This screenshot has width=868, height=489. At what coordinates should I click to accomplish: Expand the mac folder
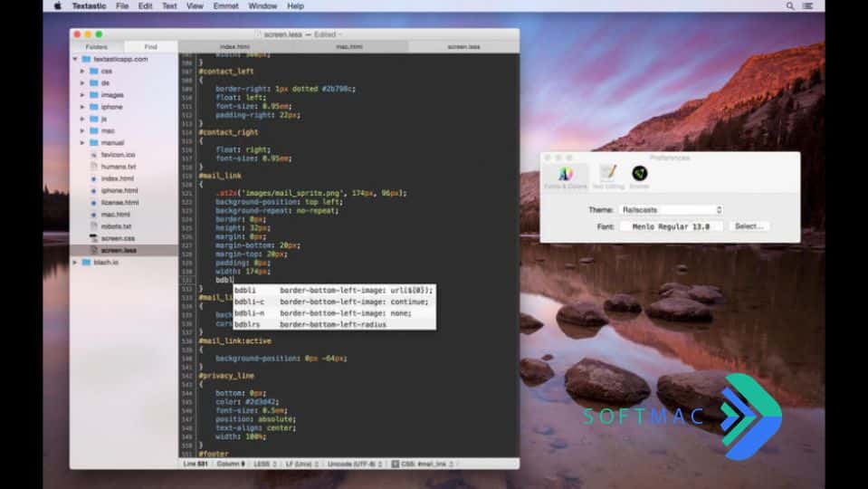pyautogui.click(x=82, y=130)
